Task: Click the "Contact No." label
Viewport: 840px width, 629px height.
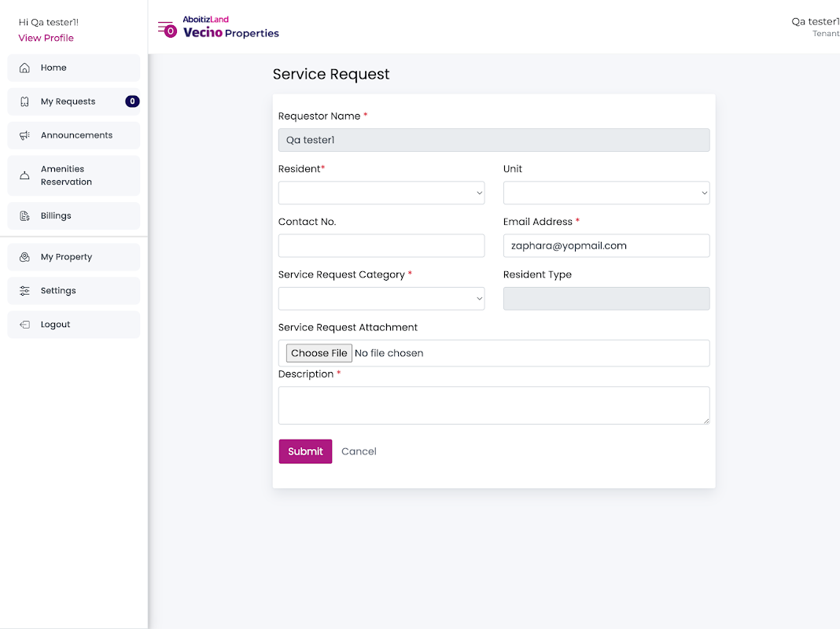Action: (307, 222)
